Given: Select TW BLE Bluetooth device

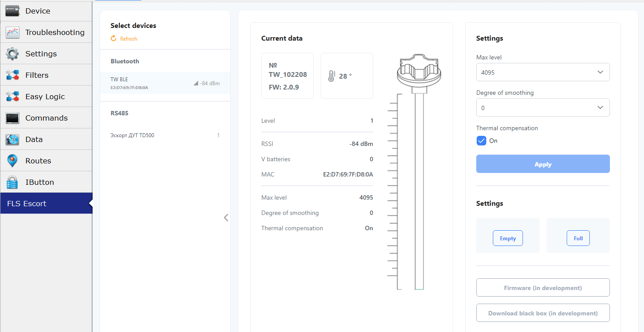Looking at the screenshot, I should point(165,83).
